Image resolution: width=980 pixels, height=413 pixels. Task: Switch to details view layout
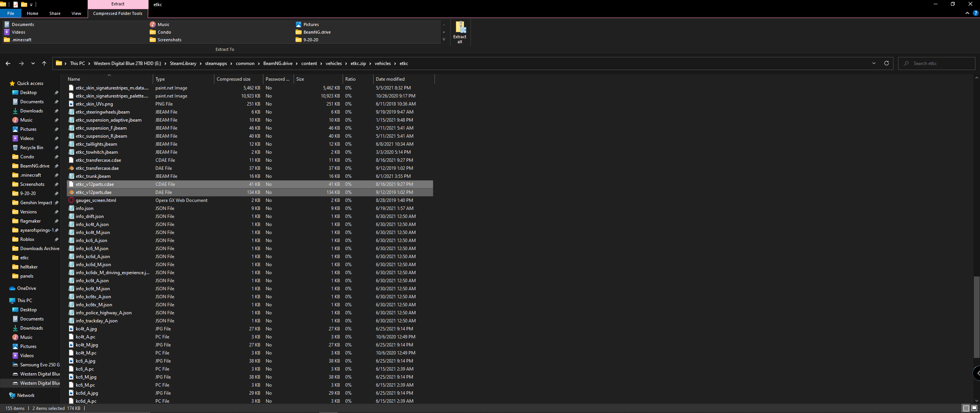[966, 408]
